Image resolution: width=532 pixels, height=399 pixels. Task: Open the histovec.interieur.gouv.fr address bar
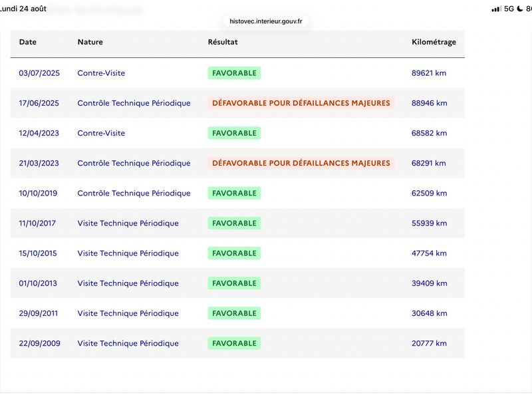point(265,21)
